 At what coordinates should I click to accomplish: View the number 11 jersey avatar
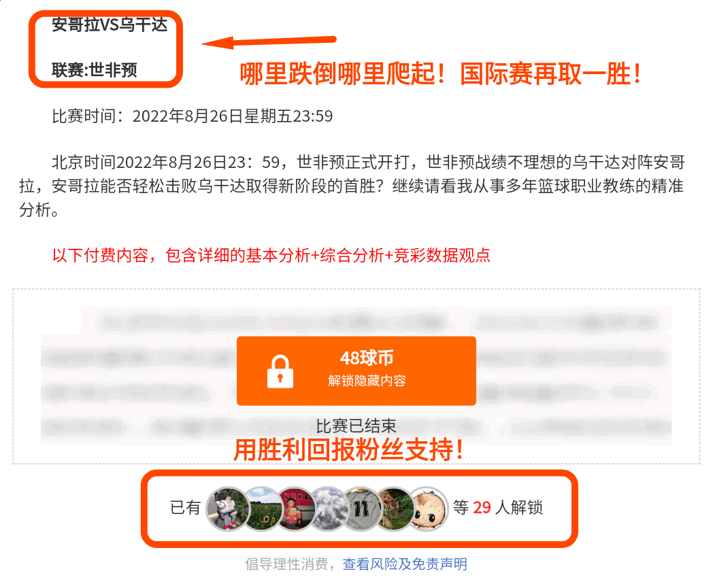363,509
